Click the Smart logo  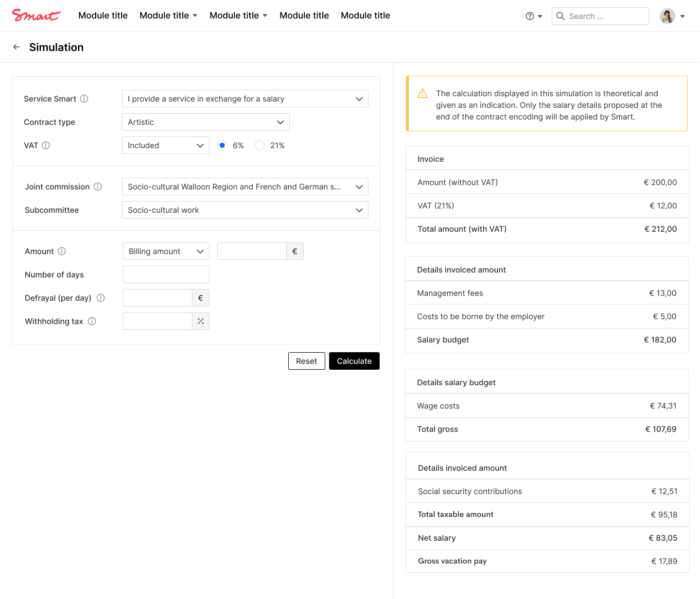tap(36, 16)
